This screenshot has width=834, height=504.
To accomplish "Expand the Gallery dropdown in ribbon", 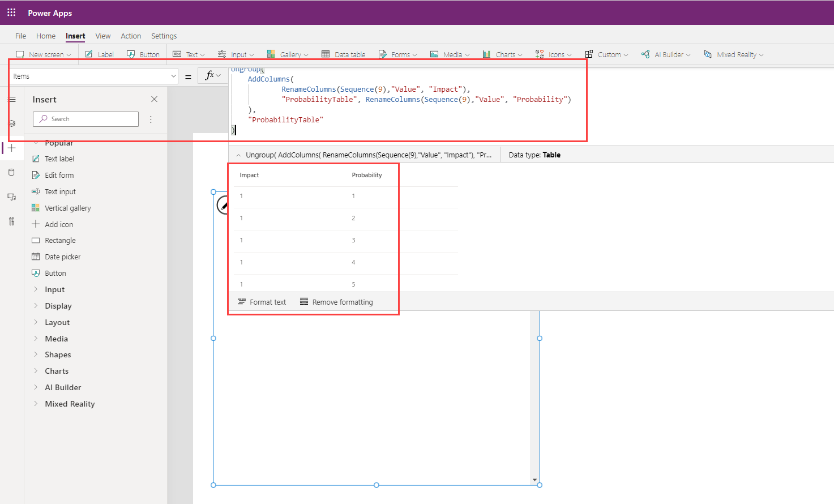I will (x=294, y=55).
